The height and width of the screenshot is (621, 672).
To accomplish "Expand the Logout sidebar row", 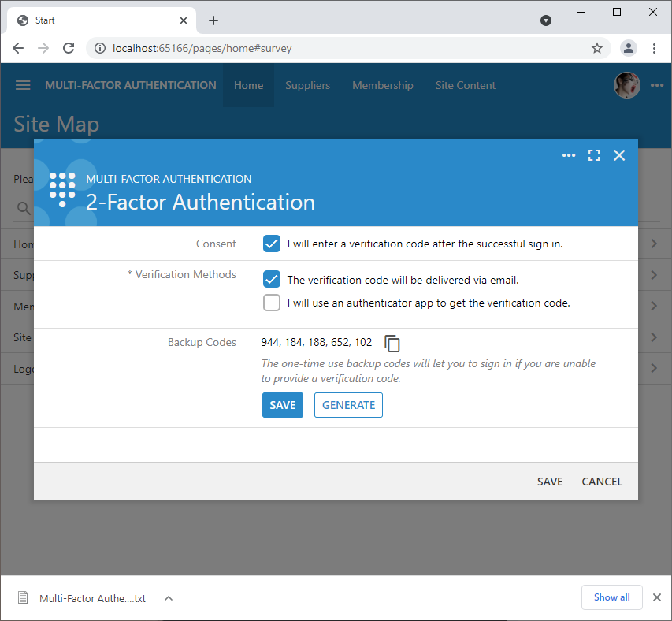I will tap(654, 368).
